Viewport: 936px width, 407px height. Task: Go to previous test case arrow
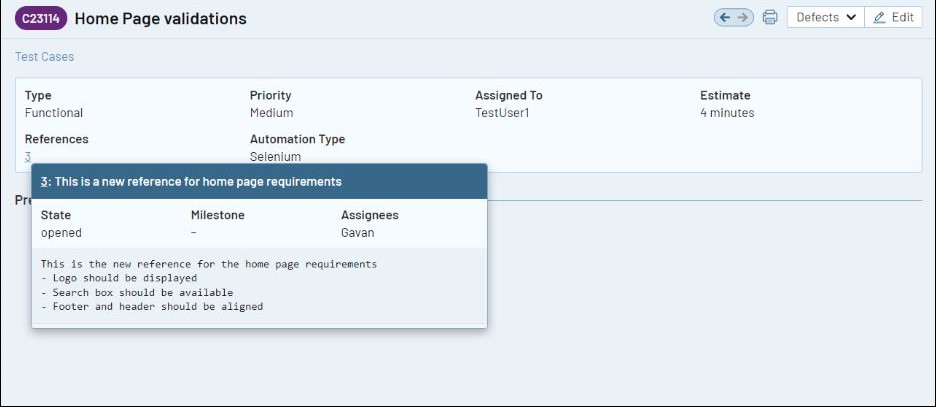(x=725, y=17)
